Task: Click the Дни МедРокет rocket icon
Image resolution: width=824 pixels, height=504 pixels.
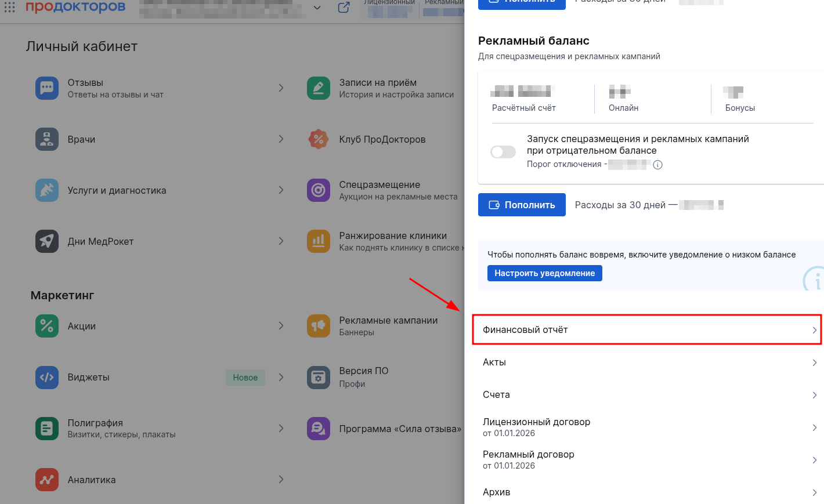Action: 47,241
